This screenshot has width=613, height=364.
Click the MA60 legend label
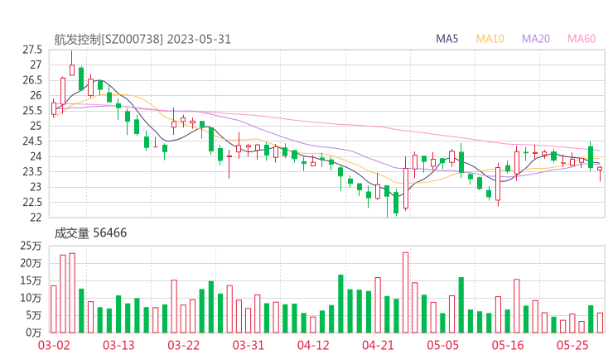tap(582, 39)
